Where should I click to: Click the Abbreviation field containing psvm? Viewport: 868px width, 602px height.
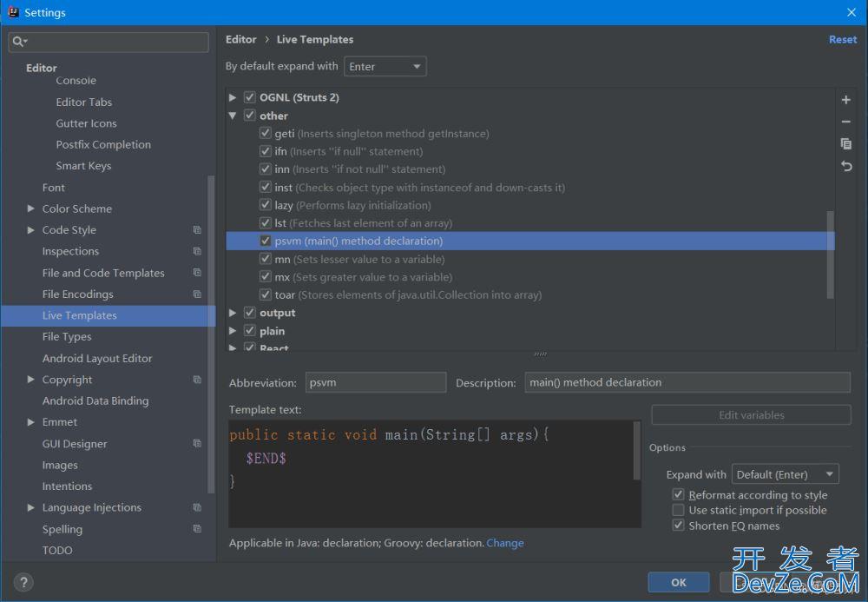click(375, 383)
